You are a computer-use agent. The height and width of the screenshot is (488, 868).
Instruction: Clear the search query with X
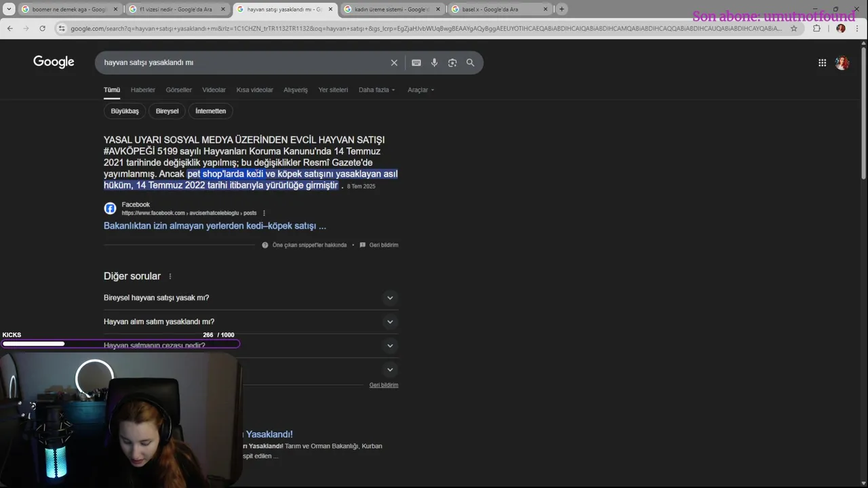[394, 62]
